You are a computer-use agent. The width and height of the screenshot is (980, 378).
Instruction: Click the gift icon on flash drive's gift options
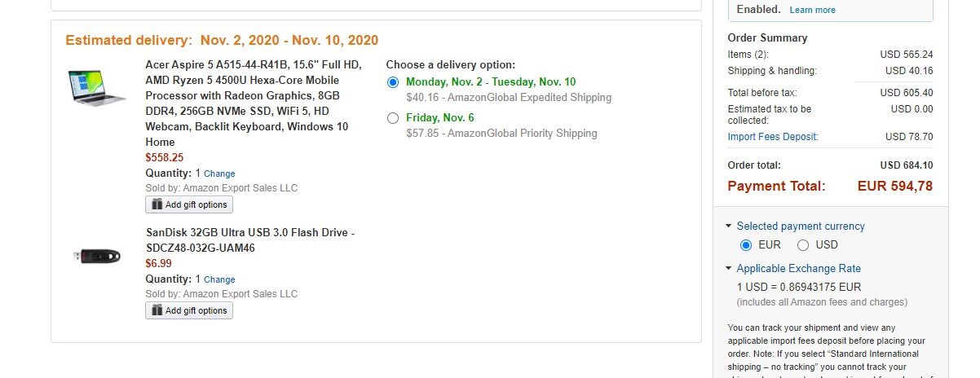pyautogui.click(x=156, y=310)
